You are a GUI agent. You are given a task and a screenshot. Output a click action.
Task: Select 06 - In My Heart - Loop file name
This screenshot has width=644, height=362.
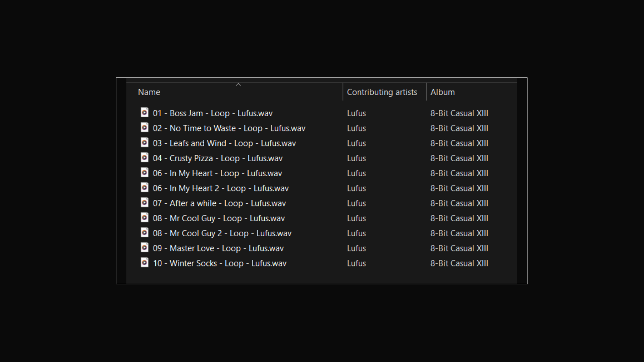(217, 173)
